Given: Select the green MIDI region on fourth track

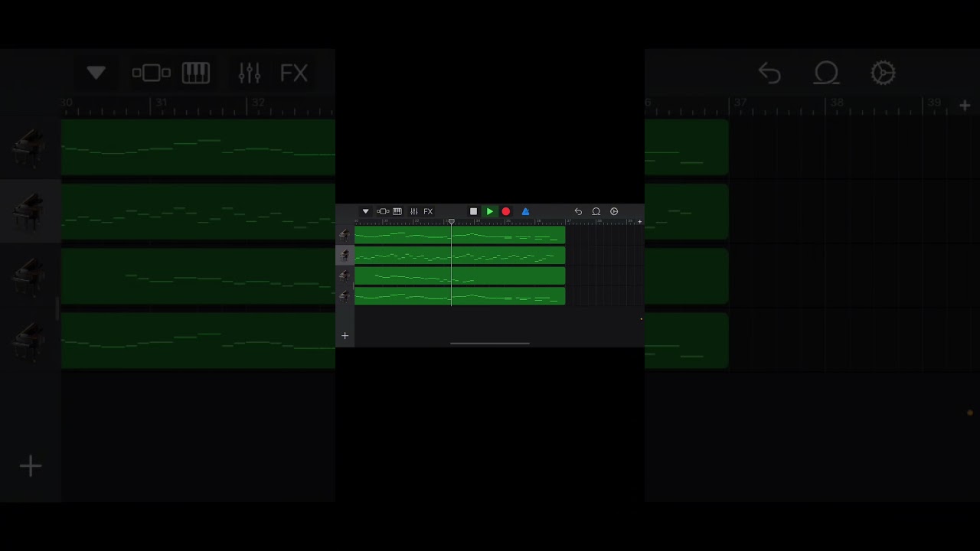Looking at the screenshot, I should [x=459, y=296].
